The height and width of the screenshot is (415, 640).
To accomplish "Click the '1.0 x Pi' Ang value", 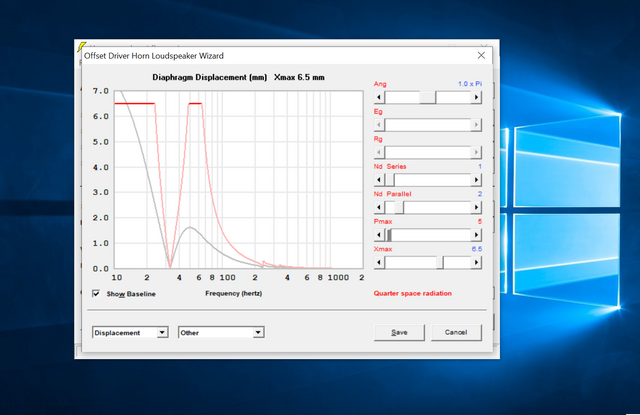I will pyautogui.click(x=470, y=84).
